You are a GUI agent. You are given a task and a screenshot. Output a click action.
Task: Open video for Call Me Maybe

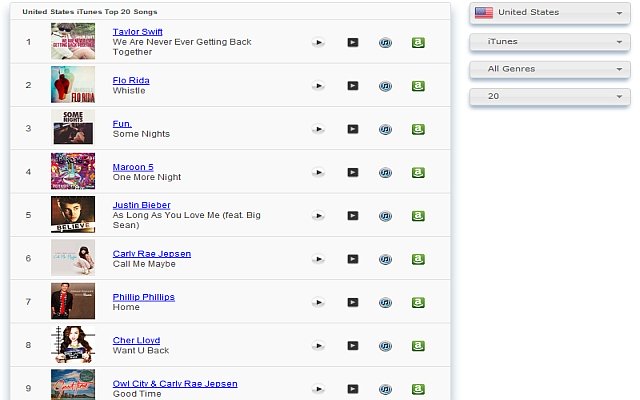[353, 259]
